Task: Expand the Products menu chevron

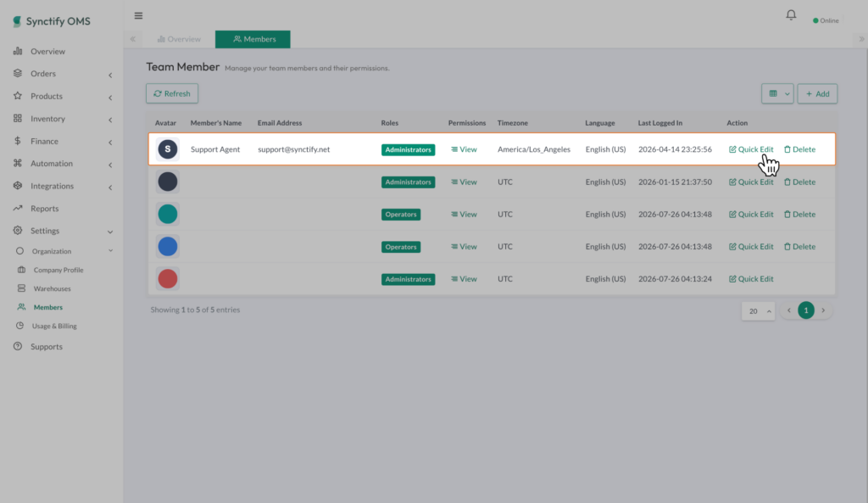Action: coord(110,98)
